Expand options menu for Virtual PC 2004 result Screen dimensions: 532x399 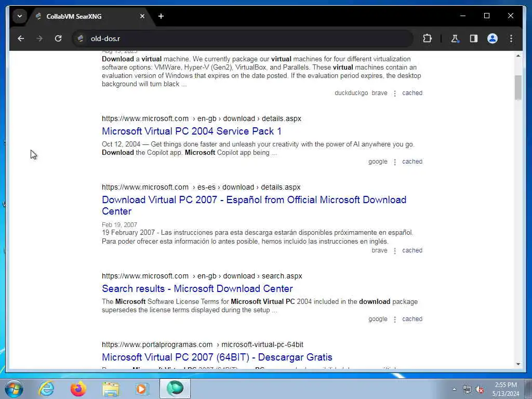click(395, 162)
